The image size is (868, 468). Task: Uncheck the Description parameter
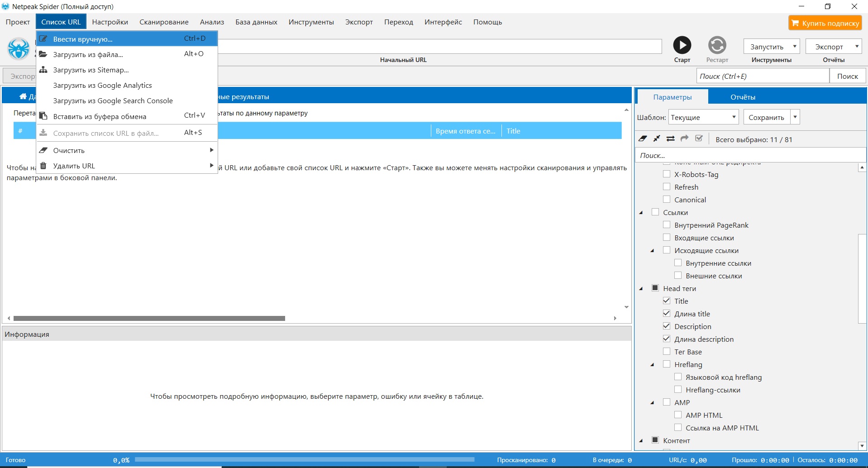click(x=667, y=326)
